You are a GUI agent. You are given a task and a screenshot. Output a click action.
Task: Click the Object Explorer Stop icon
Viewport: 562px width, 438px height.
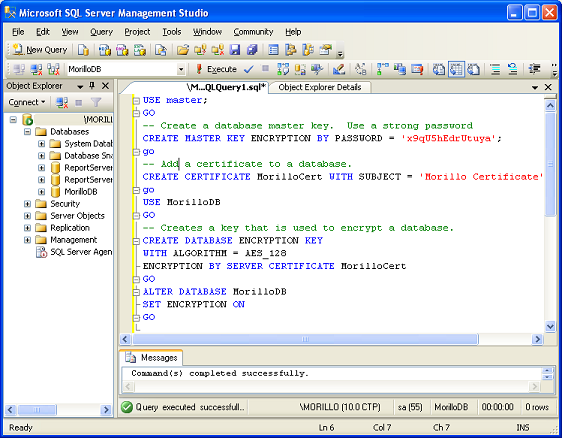[78, 103]
